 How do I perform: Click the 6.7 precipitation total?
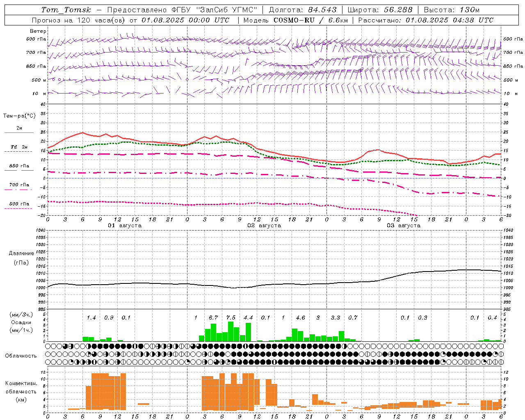click(213, 317)
